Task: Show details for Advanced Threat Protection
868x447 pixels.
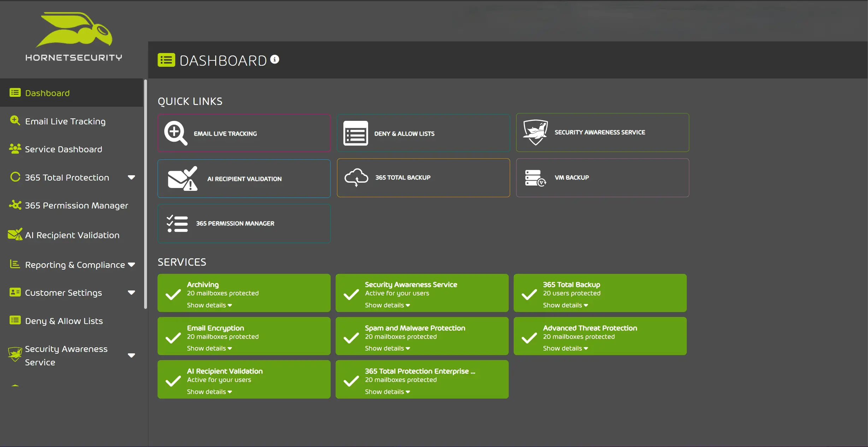Action: [566, 348]
